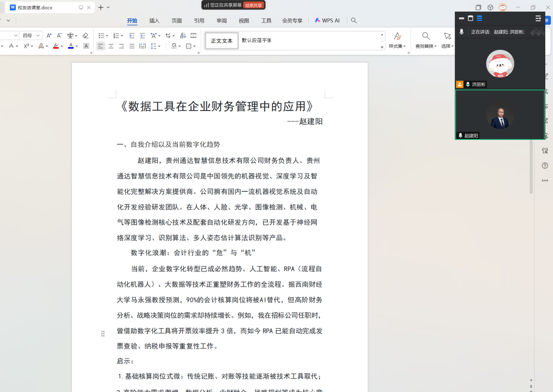Click the decrease indent icon
Image resolution: width=553 pixels, height=392 pixels.
(132, 36)
